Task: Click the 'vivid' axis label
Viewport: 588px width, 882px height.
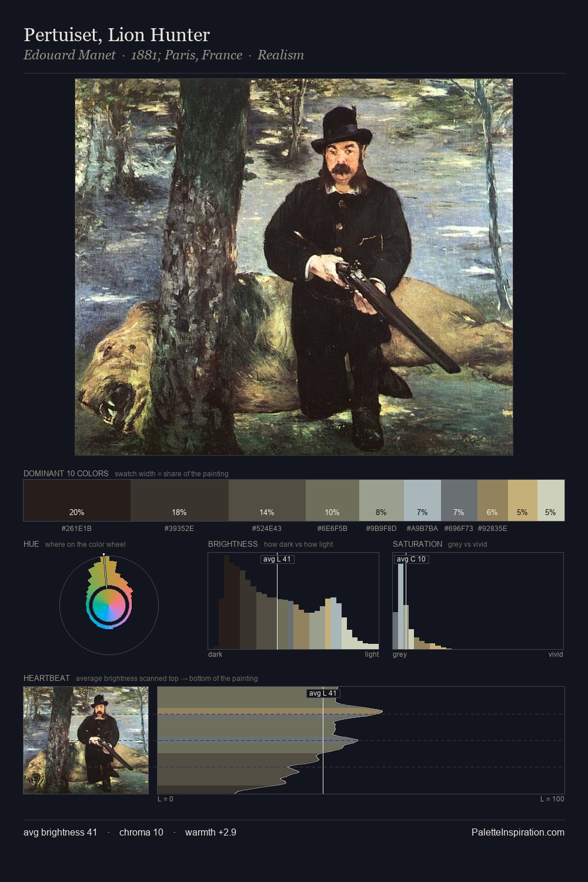Action: click(556, 654)
